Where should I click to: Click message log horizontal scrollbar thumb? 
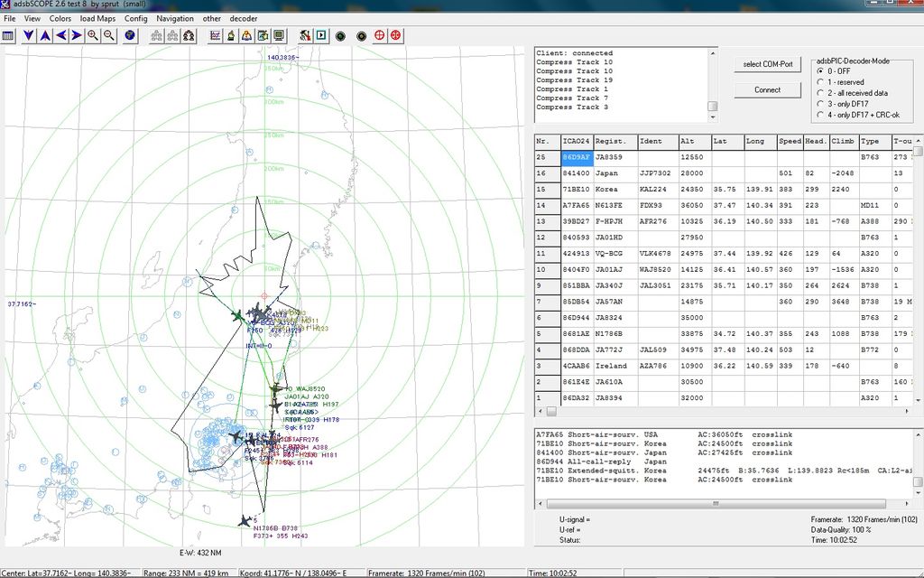coord(716,504)
